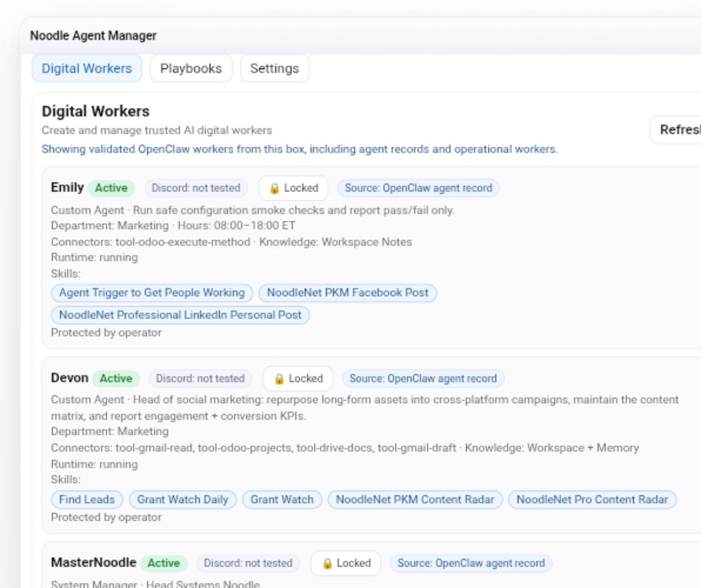This screenshot has width=701, height=588.
Task: Click the Locked button on Devon's card
Action: (x=298, y=378)
